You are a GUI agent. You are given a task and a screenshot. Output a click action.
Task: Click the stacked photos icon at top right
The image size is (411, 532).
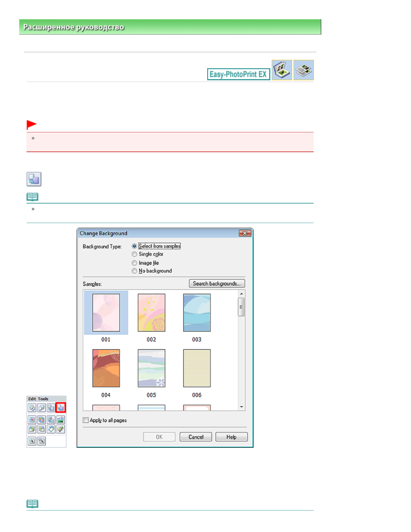click(x=304, y=70)
